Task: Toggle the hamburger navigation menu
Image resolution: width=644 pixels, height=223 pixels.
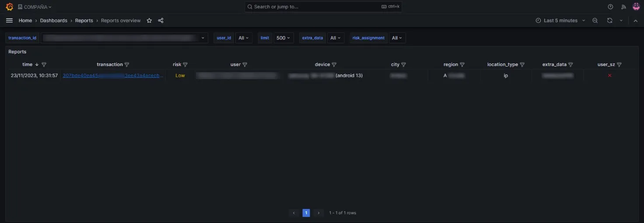Action: 9,21
